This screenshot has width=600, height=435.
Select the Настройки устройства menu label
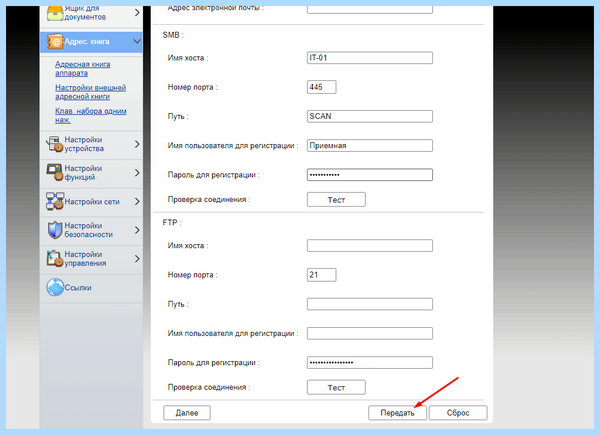tap(84, 144)
